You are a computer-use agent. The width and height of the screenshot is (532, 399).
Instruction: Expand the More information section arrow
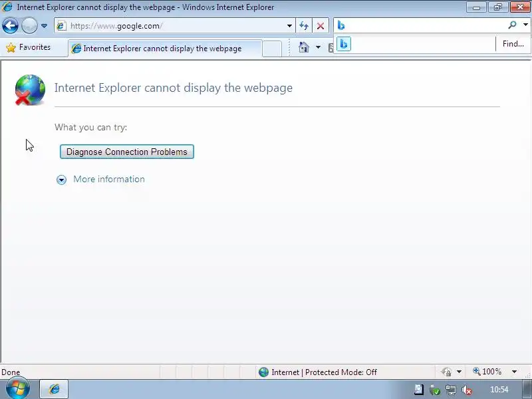[61, 180]
